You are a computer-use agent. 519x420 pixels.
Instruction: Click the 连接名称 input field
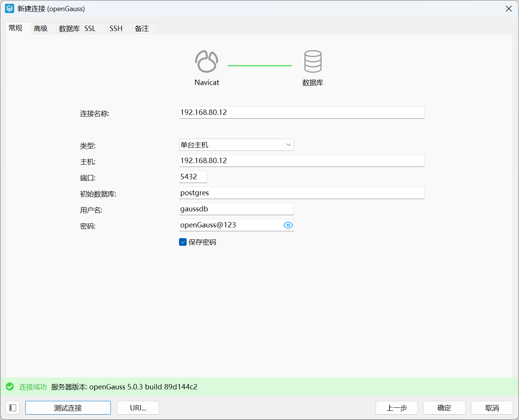coord(302,113)
